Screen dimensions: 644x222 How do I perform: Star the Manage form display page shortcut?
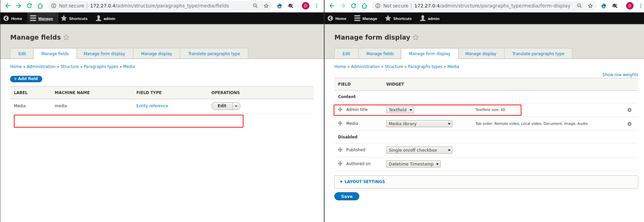(416, 38)
